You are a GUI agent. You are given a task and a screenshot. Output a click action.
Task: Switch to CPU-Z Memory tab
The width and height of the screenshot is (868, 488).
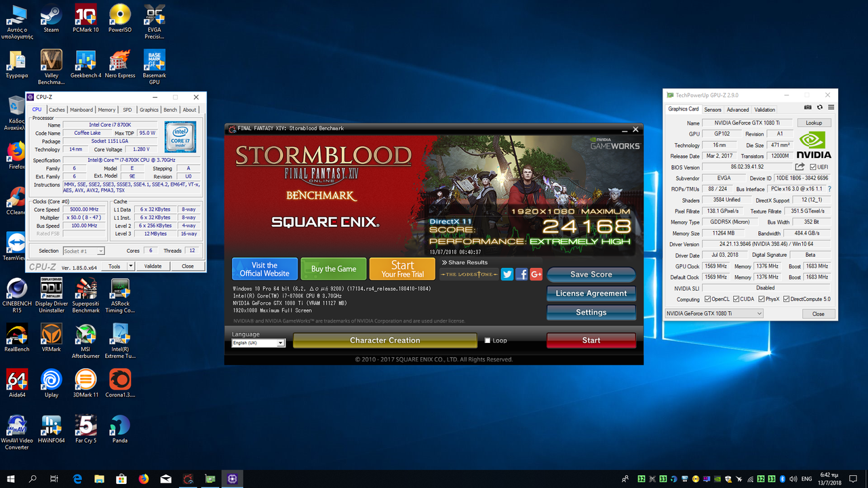pos(106,109)
